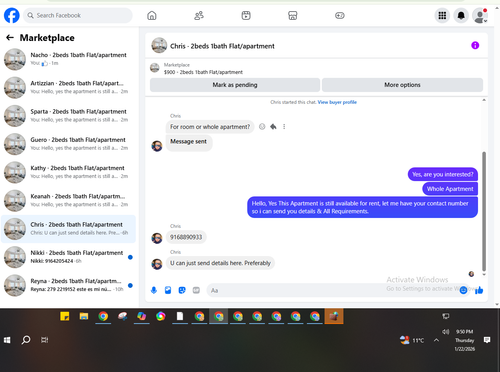Open the account profile picture menu

[480, 16]
